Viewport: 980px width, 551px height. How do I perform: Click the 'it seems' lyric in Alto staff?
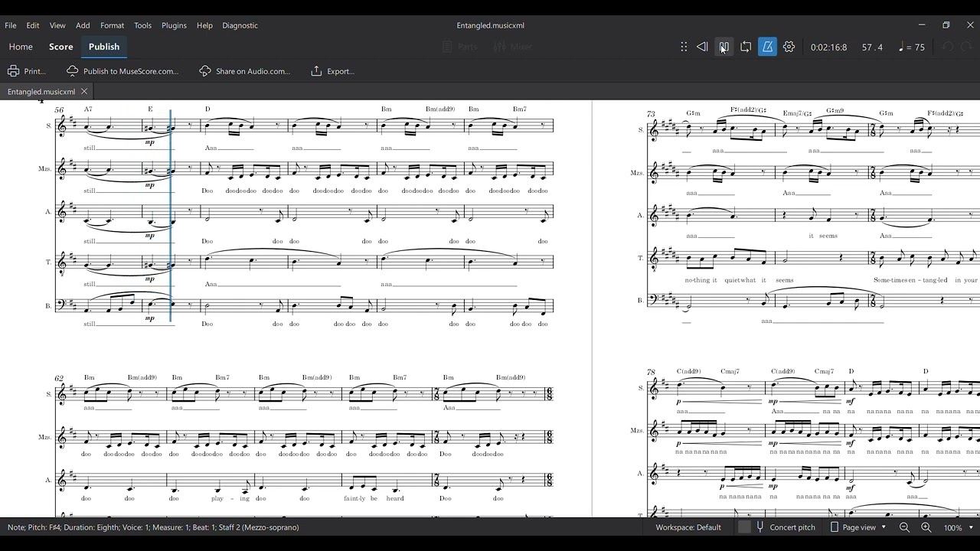pyautogui.click(x=823, y=236)
